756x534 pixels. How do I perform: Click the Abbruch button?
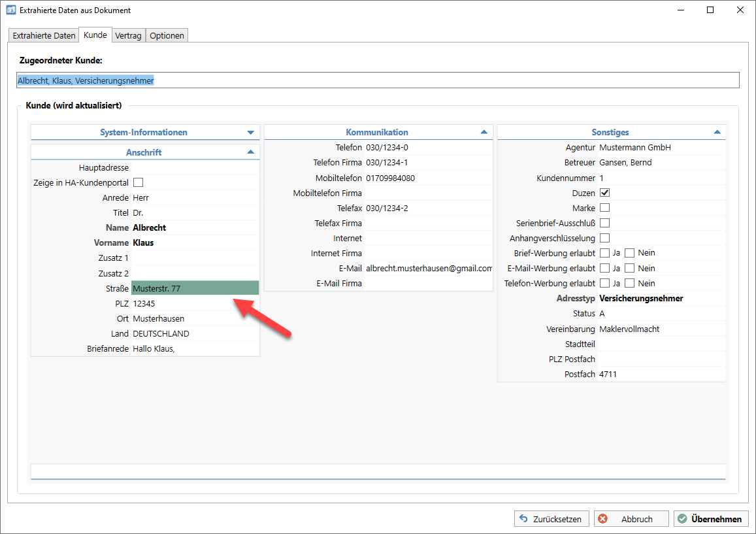[x=631, y=519]
